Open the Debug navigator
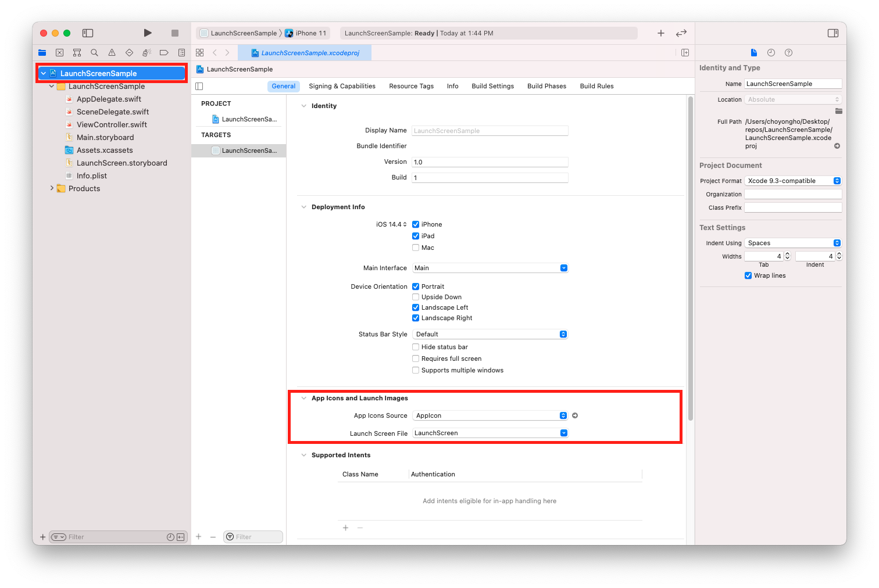 click(x=146, y=52)
